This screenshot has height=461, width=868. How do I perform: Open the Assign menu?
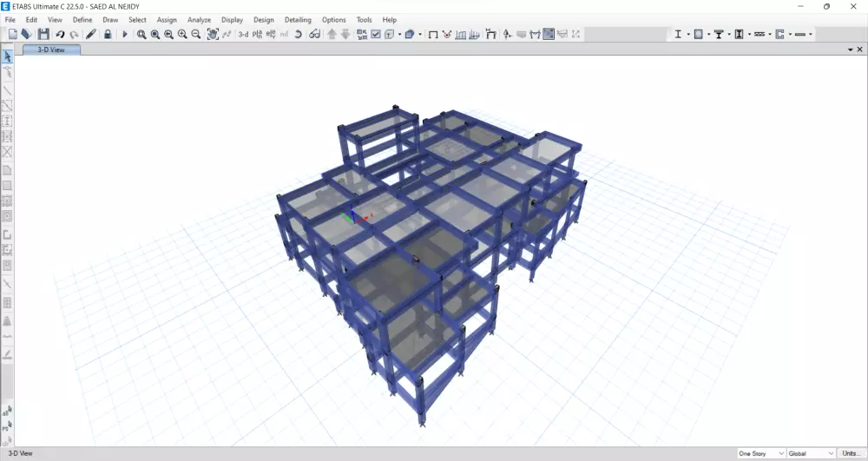coord(167,19)
